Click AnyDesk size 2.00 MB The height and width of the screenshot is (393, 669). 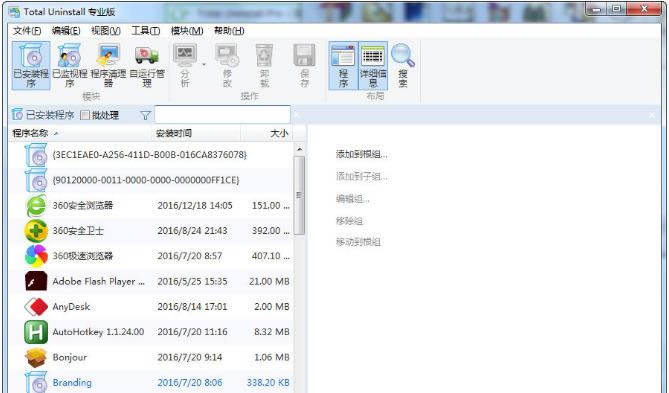click(272, 307)
